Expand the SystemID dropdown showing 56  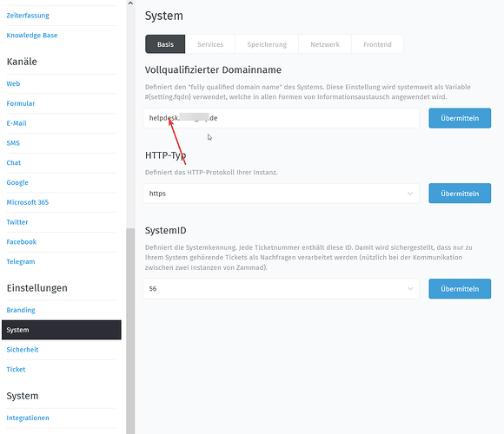tap(282, 288)
